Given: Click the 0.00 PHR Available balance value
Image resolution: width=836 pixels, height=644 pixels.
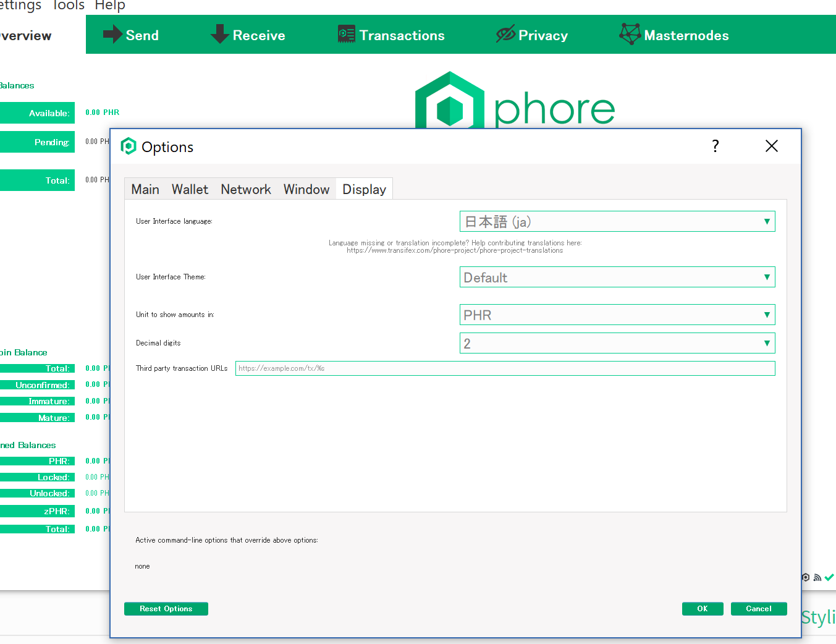Looking at the screenshot, I should [x=103, y=112].
